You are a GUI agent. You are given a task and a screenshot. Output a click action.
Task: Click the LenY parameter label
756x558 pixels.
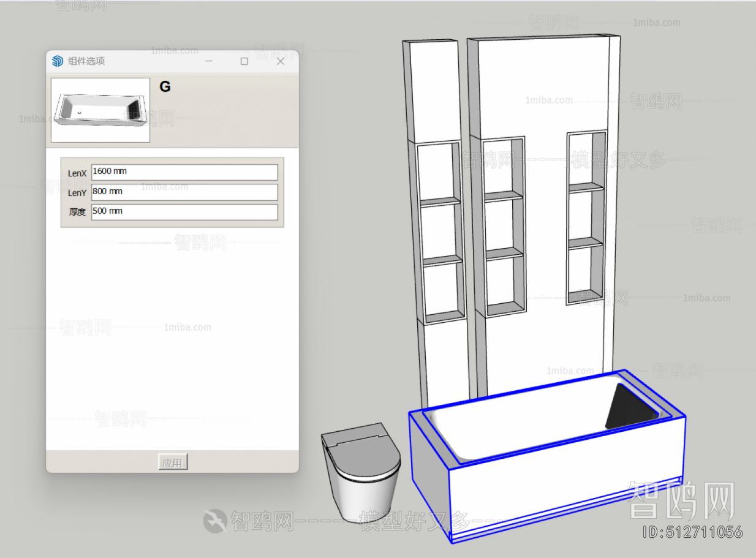coord(76,192)
